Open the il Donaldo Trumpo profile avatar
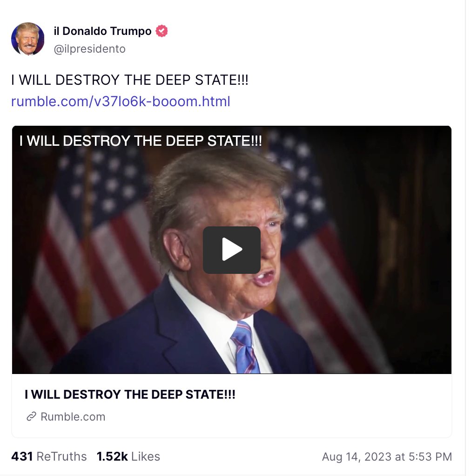The width and height of the screenshot is (471, 476). pyautogui.click(x=27, y=39)
